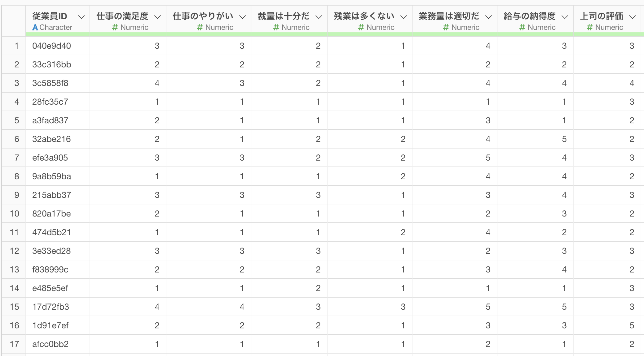Click the 上司の評価 column dropdown arrow
The image size is (644, 356).
point(632,17)
